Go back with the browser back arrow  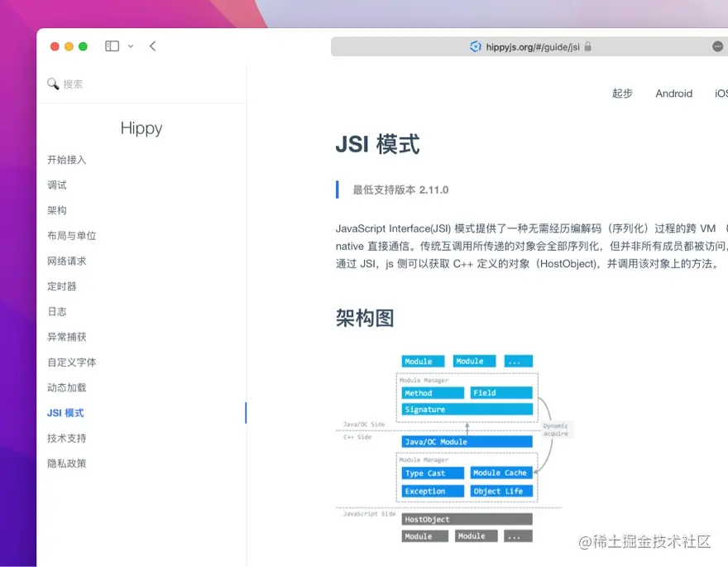click(153, 46)
